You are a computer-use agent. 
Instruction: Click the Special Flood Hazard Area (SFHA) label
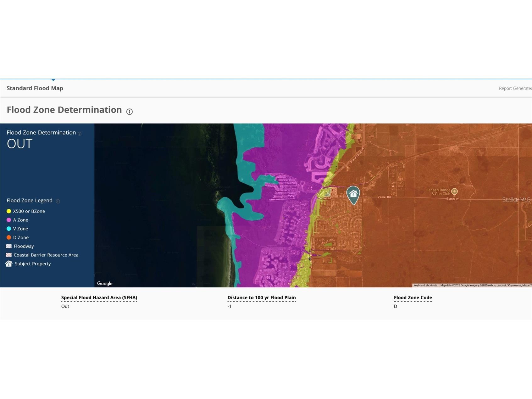(99, 297)
